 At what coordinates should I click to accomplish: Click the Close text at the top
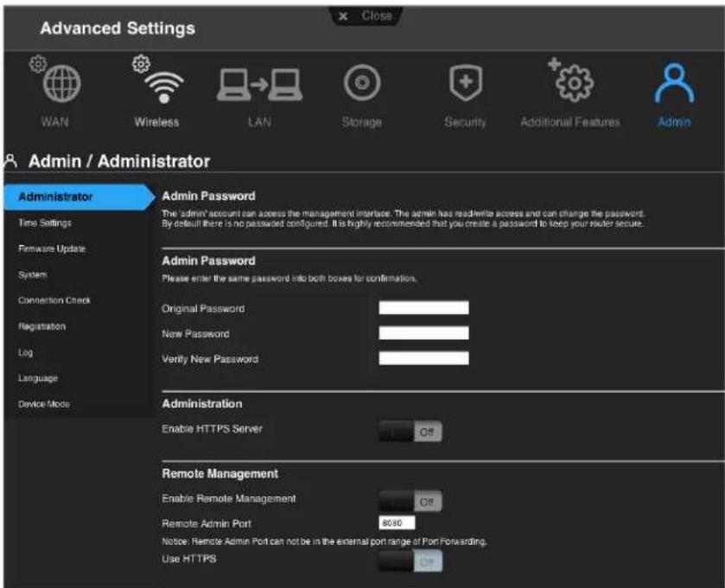click(377, 16)
